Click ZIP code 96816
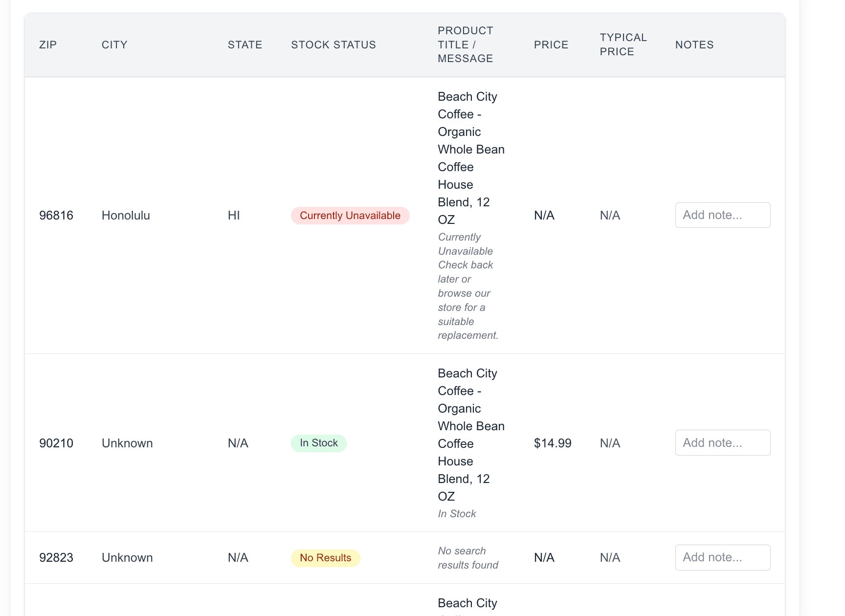The image size is (845, 616). click(x=56, y=216)
